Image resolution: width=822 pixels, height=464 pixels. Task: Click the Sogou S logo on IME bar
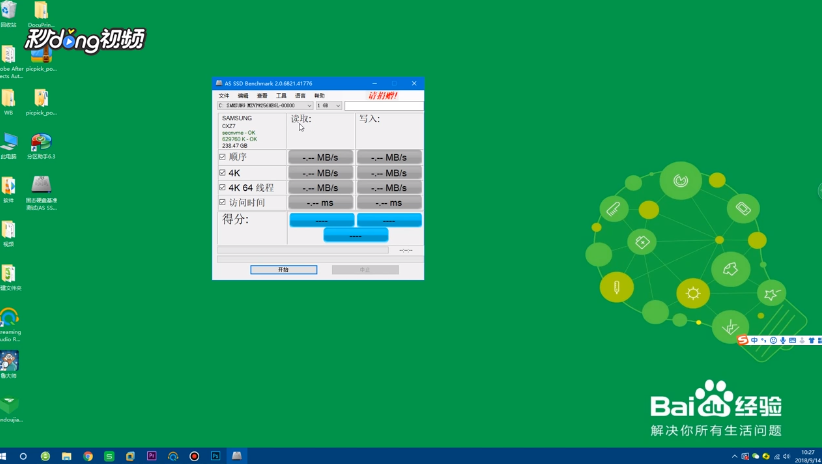(742, 340)
